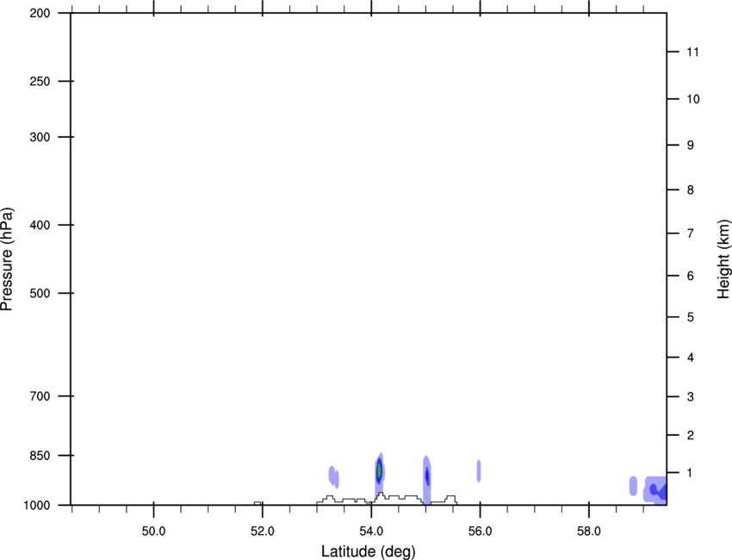Pick the 6 km height label
The width and height of the screenshot is (732, 560).
point(690,276)
